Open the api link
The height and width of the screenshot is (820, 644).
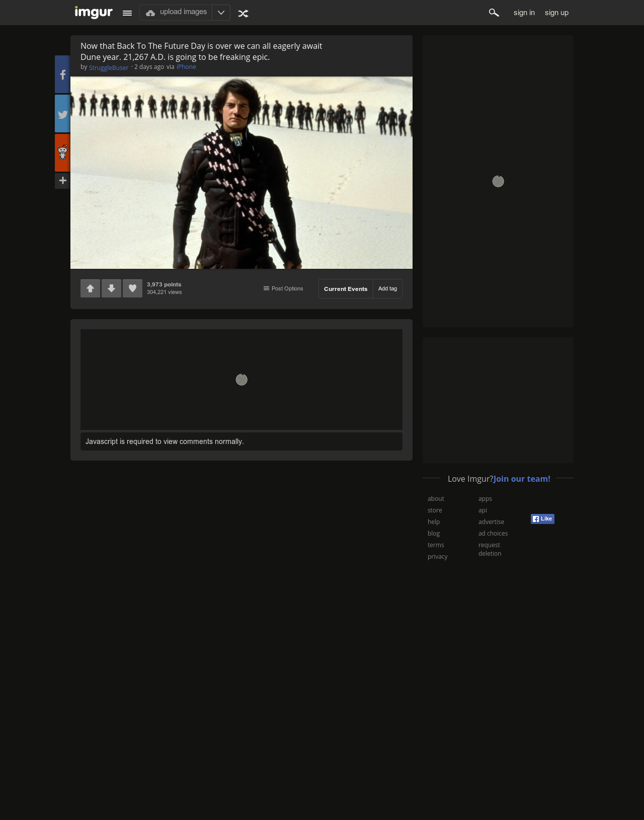pyautogui.click(x=482, y=510)
